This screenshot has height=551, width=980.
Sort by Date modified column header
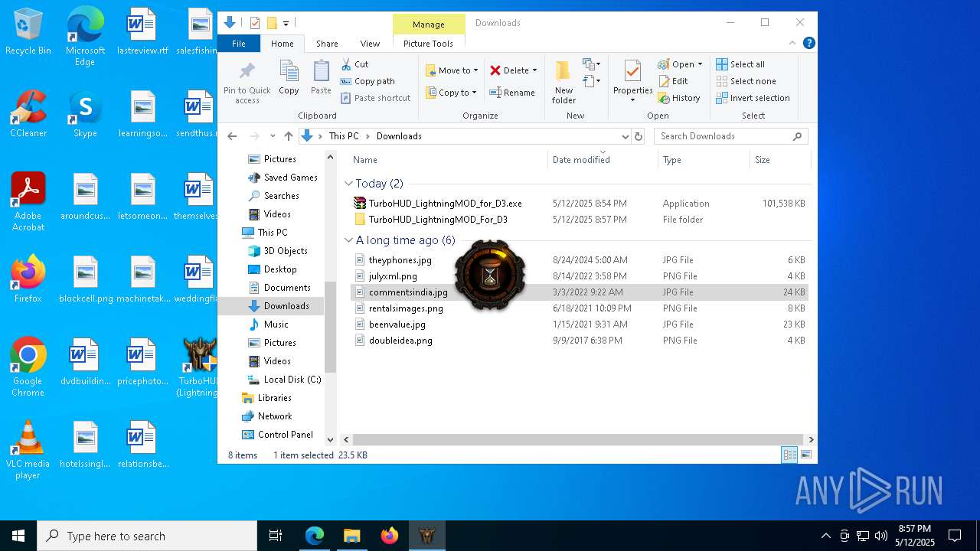coord(603,159)
